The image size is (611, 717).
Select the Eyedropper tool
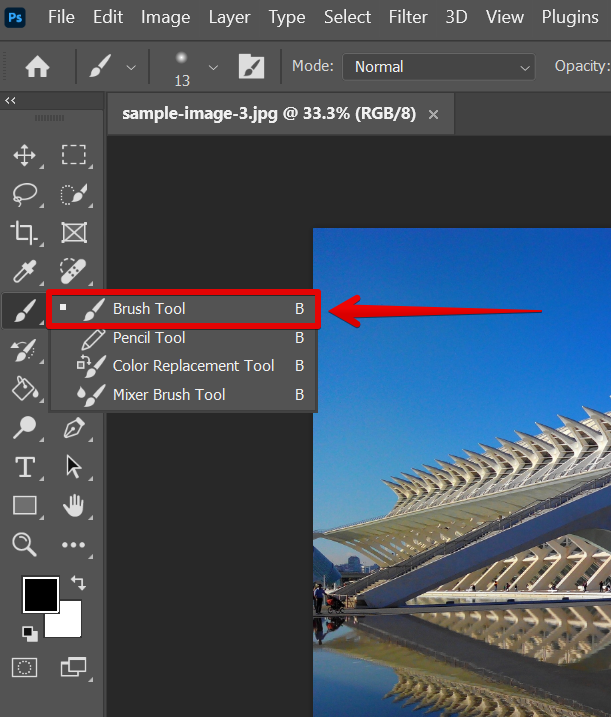coord(24,272)
